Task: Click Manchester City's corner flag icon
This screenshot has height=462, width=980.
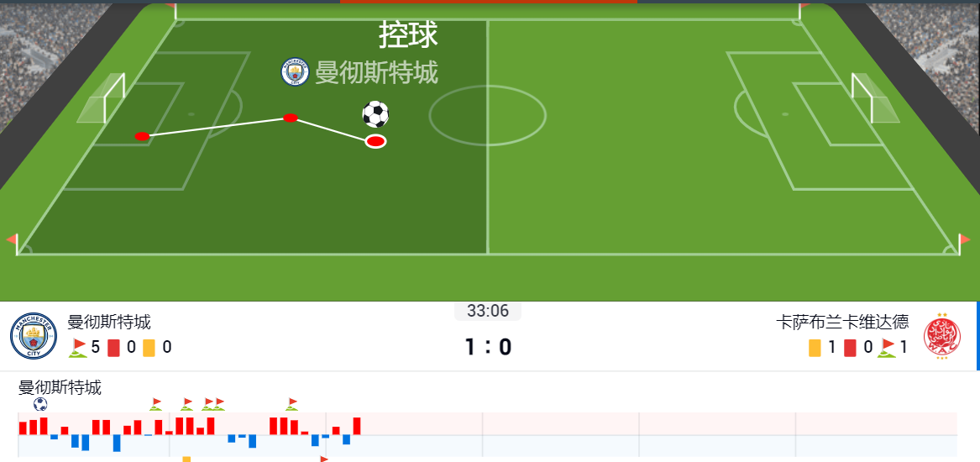Action: click(x=78, y=347)
